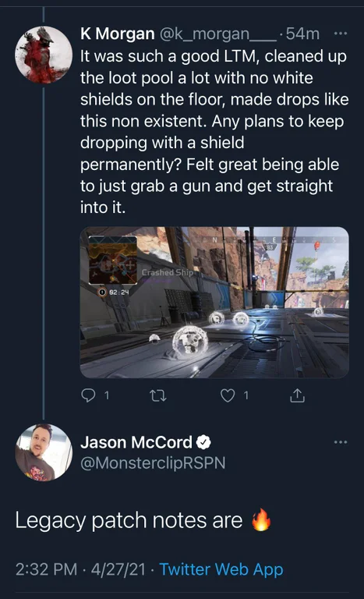Click the 54m timestamp
Image resolution: width=364 pixels, height=599 pixels.
tap(302, 34)
